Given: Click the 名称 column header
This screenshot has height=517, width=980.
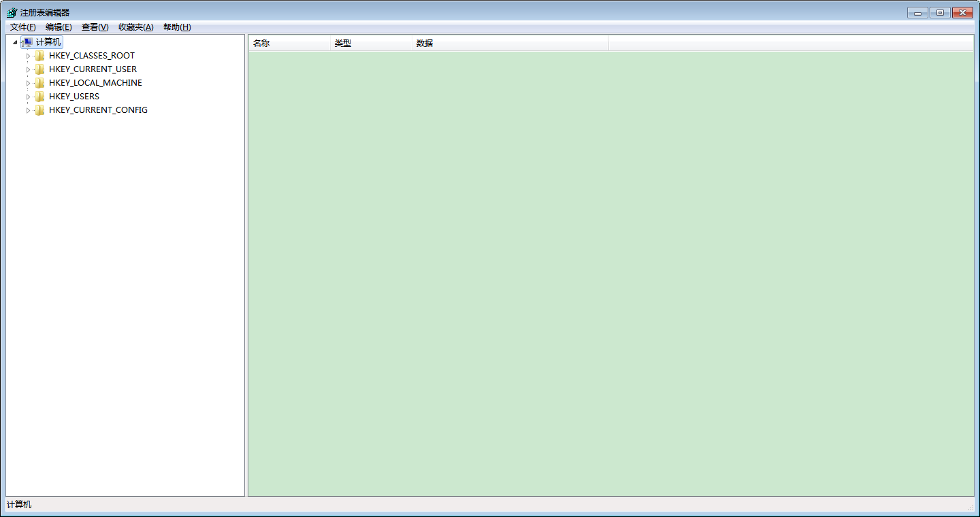Looking at the screenshot, I should pyautogui.click(x=289, y=44).
